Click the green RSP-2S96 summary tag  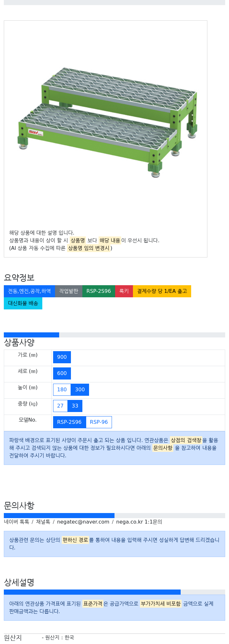point(99,291)
